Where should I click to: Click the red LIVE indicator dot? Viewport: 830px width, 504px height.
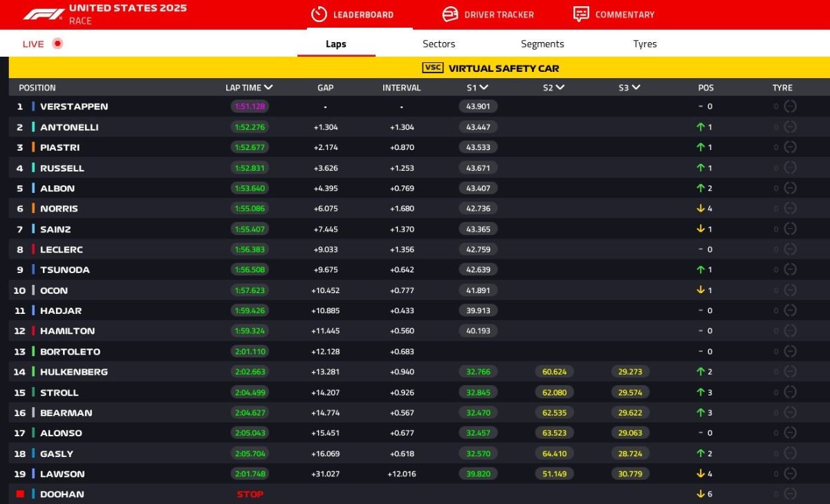(x=57, y=44)
